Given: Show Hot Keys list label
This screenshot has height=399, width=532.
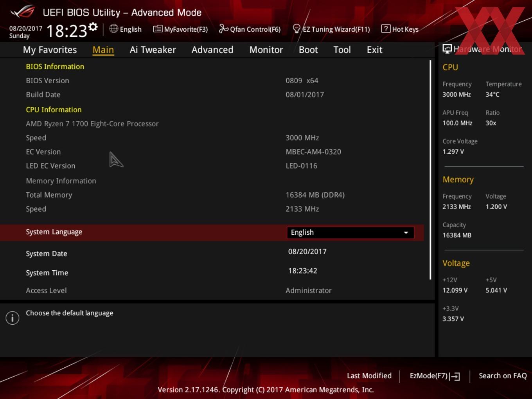Looking at the screenshot, I should 405,29.
